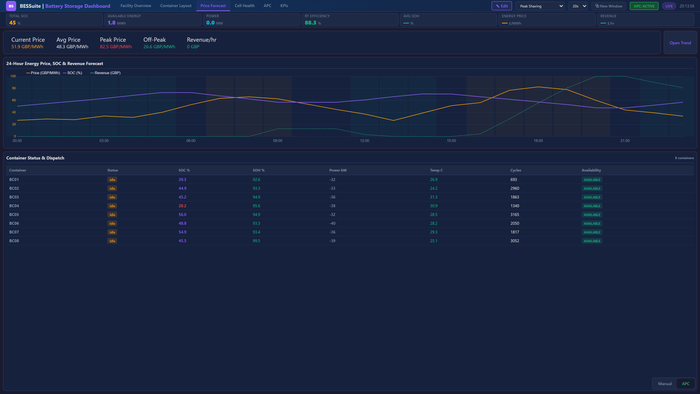Screen dimensions: 700x394
Task: Switch to the Container Layout tab
Action: (175, 6)
